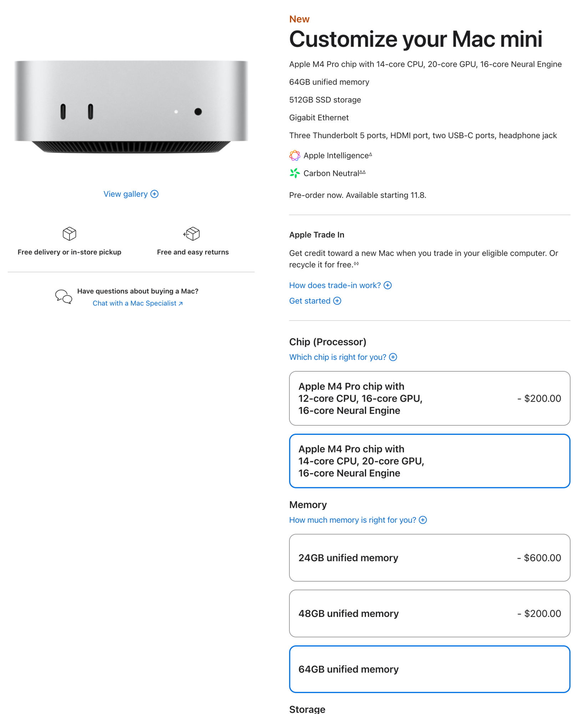Click the free delivery box icon
Viewport: 588px width, 714px height.
tap(69, 234)
